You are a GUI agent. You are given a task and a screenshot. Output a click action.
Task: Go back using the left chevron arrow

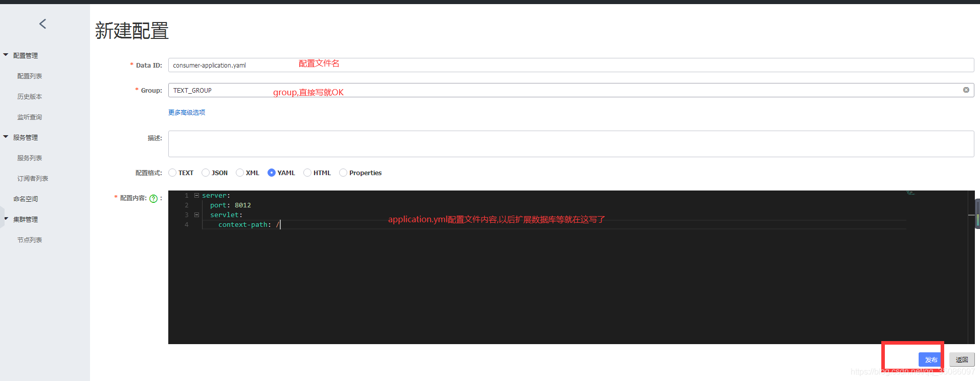(x=43, y=24)
